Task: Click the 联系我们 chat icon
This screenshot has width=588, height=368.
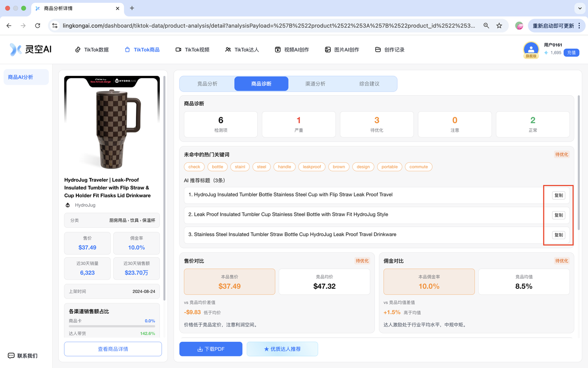Action: pos(11,356)
